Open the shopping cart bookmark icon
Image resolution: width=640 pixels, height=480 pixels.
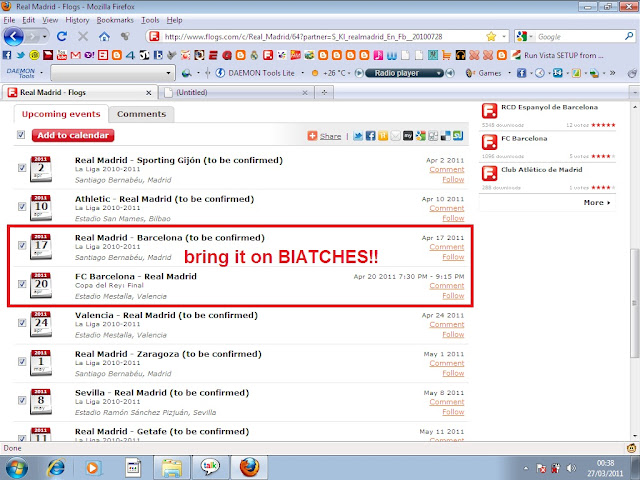tap(447, 55)
